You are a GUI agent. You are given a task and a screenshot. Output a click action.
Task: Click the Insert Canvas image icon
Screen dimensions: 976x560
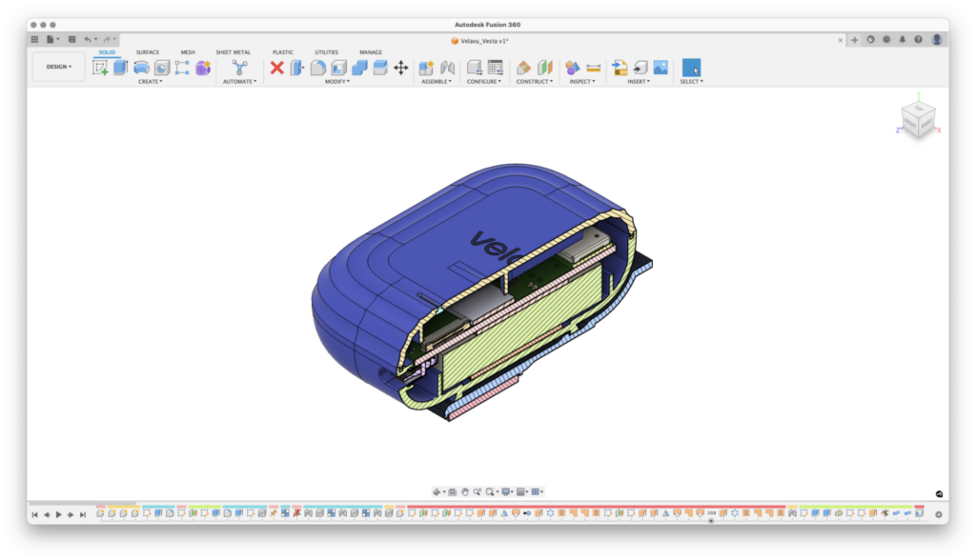point(661,67)
